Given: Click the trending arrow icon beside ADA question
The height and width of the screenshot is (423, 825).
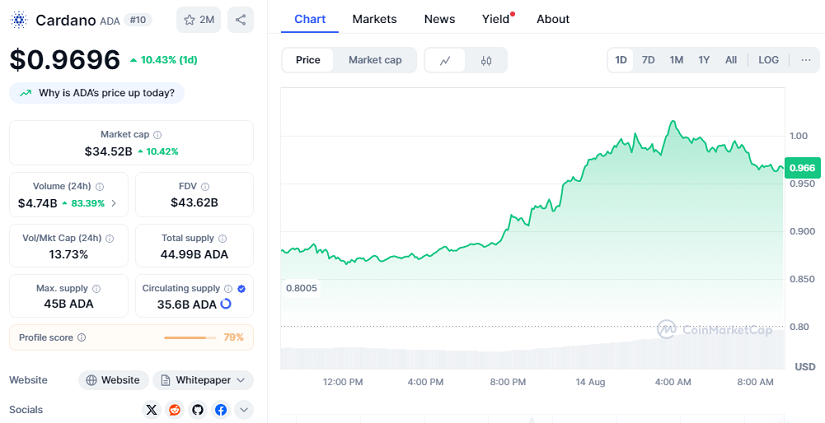Looking at the screenshot, I should [25, 93].
